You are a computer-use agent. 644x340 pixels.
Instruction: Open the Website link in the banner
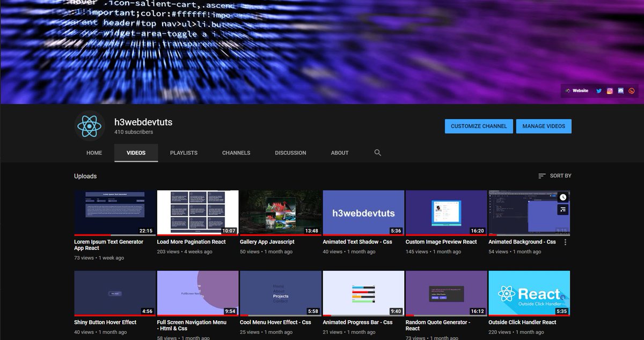pyautogui.click(x=576, y=91)
